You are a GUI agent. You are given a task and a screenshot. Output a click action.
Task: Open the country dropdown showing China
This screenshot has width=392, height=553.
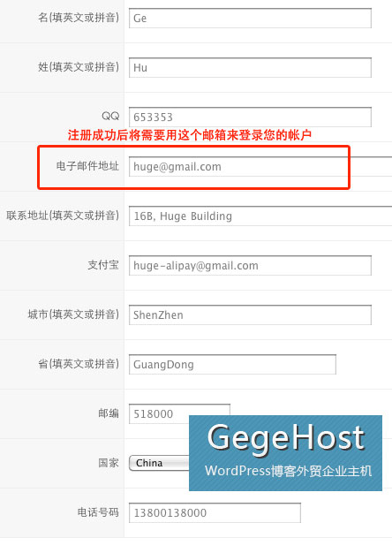159,463
